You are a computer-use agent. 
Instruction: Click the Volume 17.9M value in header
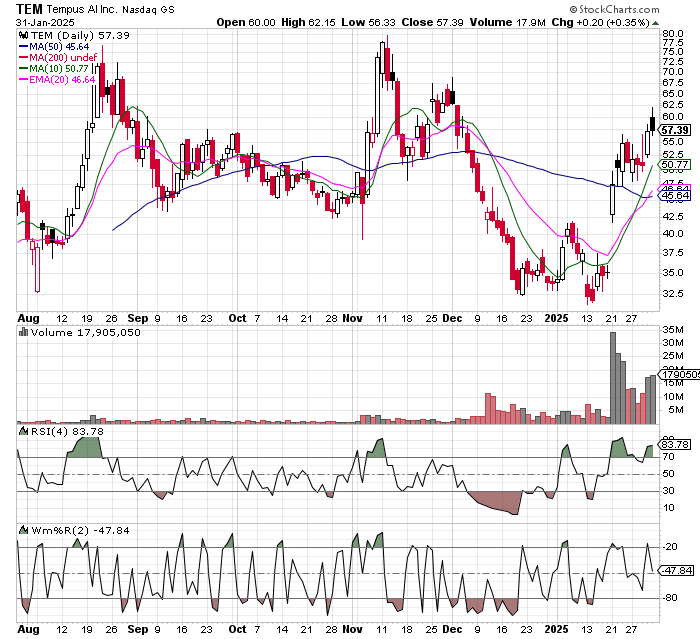click(508, 22)
